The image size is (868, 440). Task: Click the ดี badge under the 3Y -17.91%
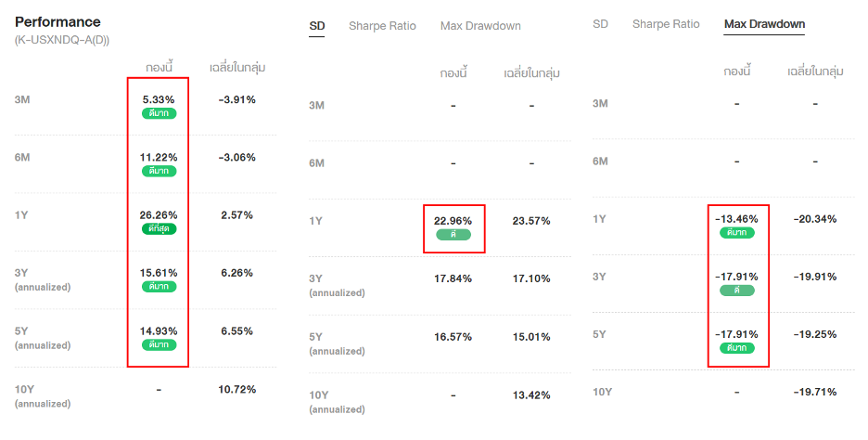click(737, 291)
